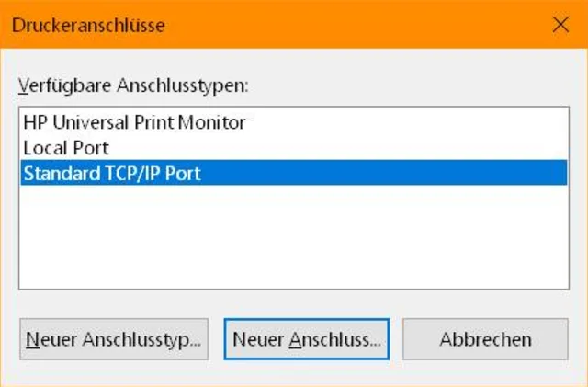Click the Neuer Anschluss... button
588x387 pixels.
tap(307, 339)
